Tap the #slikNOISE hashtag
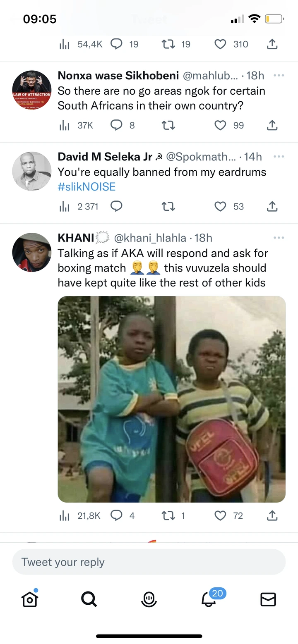The image size is (298, 644). pyautogui.click(x=87, y=187)
